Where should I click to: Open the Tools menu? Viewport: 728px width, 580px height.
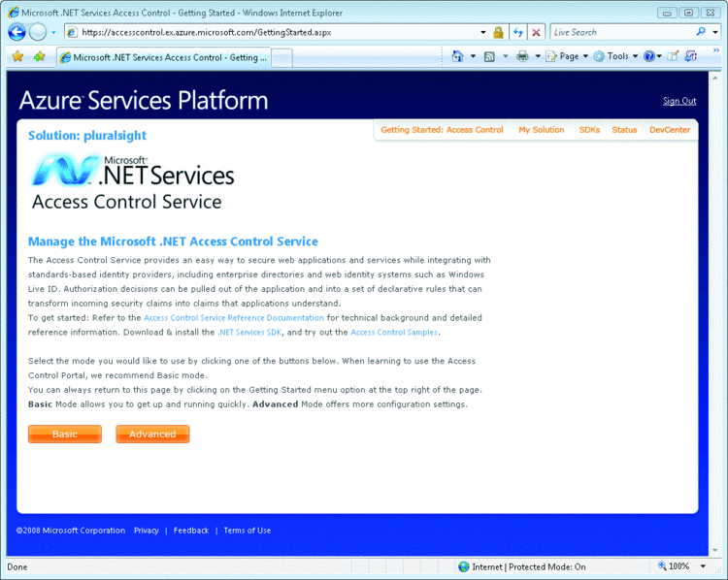[x=615, y=56]
